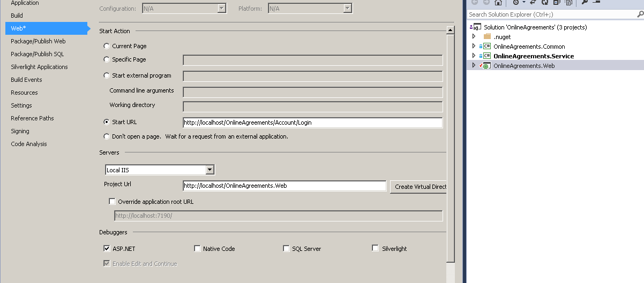Image resolution: width=644 pixels, height=283 pixels.
Task: Click the Preview Selected Items icon
Action: [x=596, y=2]
